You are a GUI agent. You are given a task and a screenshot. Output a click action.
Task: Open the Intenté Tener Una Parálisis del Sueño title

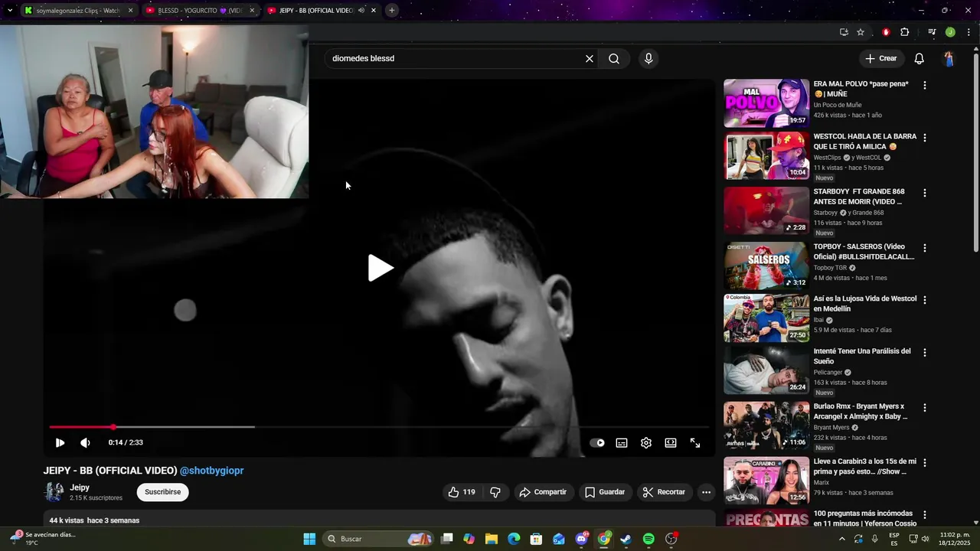point(862,356)
